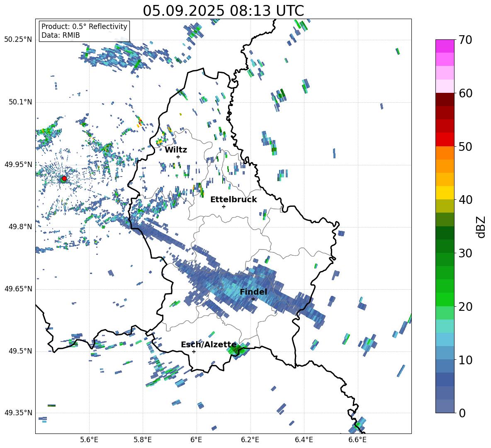Click the 6.6°E longitude label
The width and height of the screenshot is (491, 448).
click(x=357, y=440)
